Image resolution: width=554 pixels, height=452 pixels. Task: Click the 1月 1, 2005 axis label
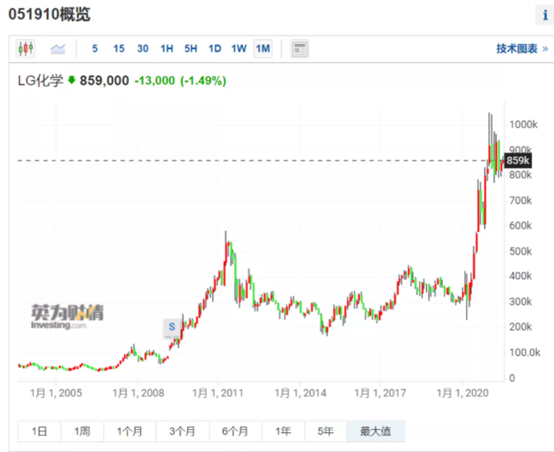56,393
